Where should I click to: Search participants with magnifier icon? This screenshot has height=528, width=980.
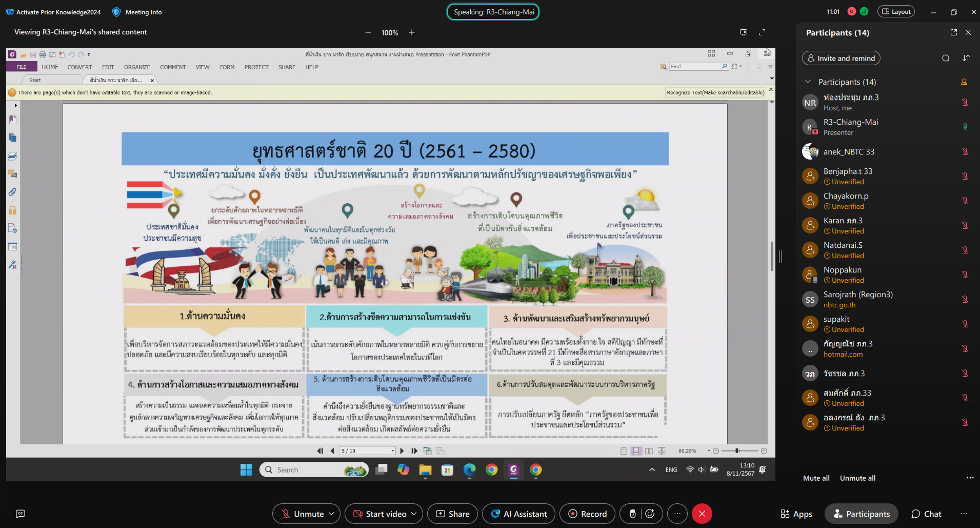click(946, 58)
